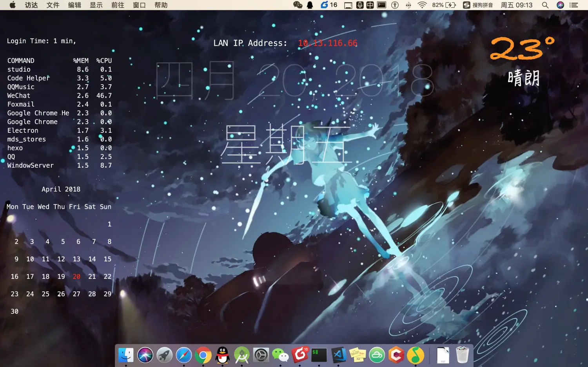The height and width of the screenshot is (367, 588).
Task: Open Android Studio from the Dock
Action: 242,355
